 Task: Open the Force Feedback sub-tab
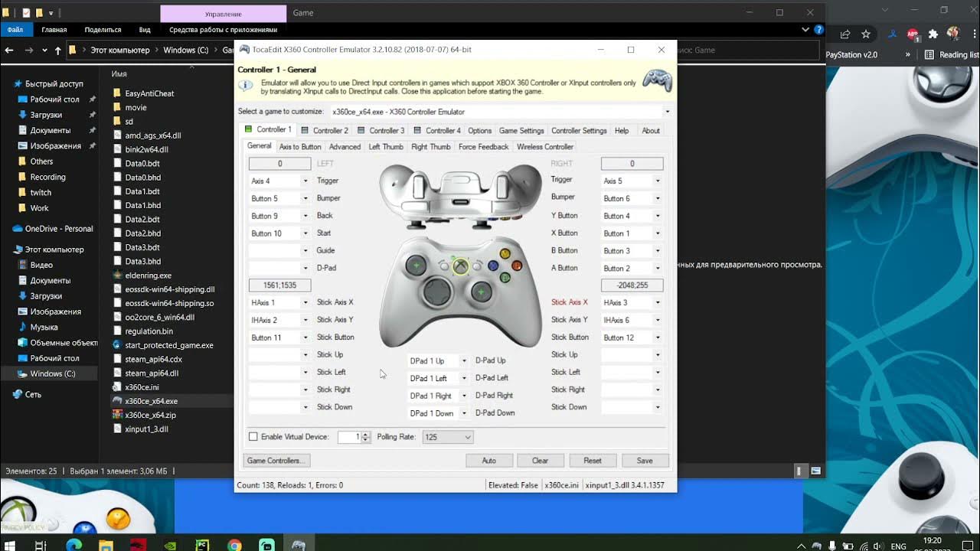[483, 147]
